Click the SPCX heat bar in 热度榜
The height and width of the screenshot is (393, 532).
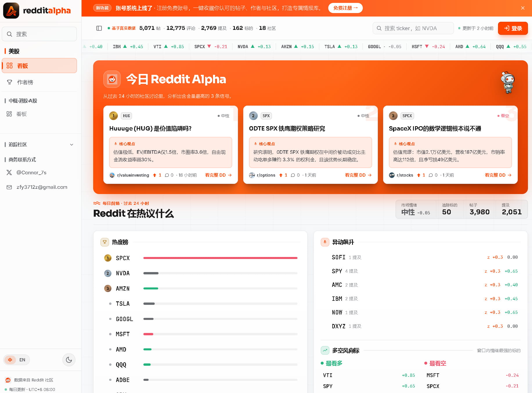pos(220,258)
